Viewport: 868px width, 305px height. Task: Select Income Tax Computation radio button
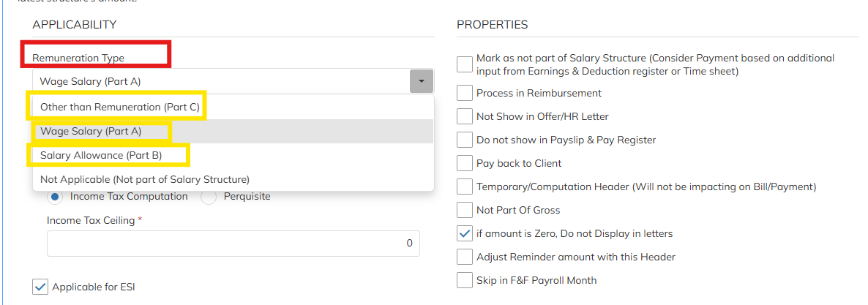tap(55, 197)
